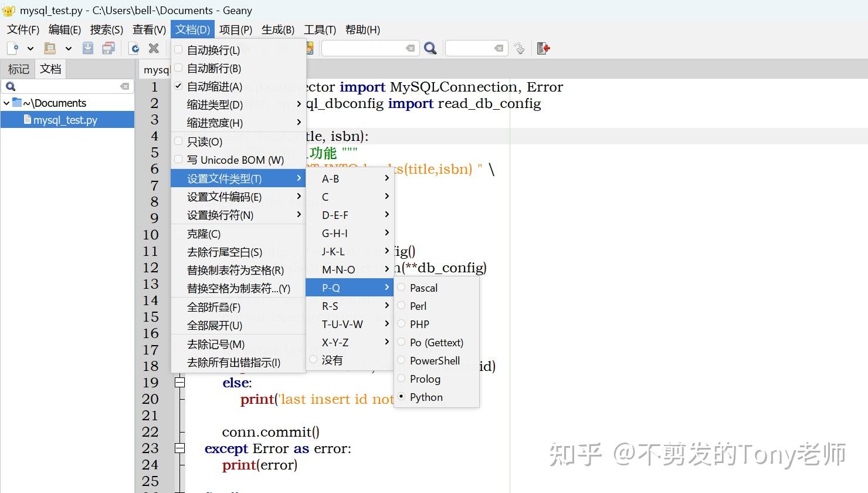Expand the J-K-L file type group
The image size is (868, 493).
pos(349,251)
